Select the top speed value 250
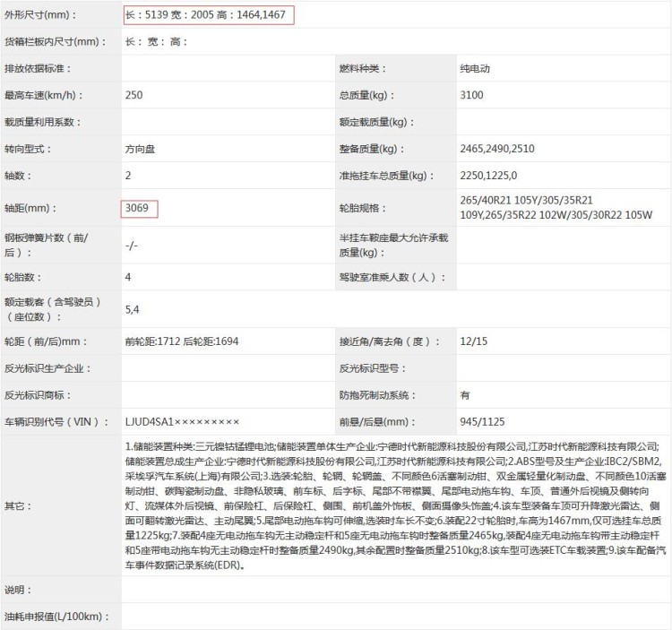 [x=134, y=95]
